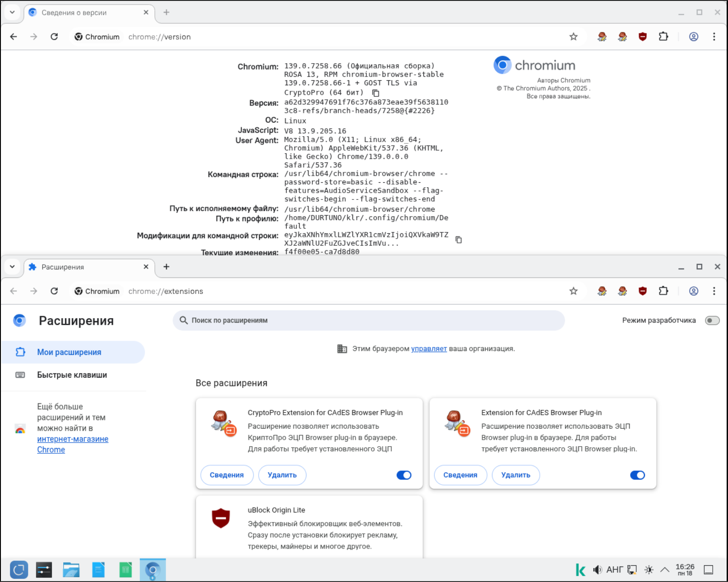Bookmark the chrome://version page with star
Viewport: 728px width, 582px height.
pyautogui.click(x=573, y=37)
